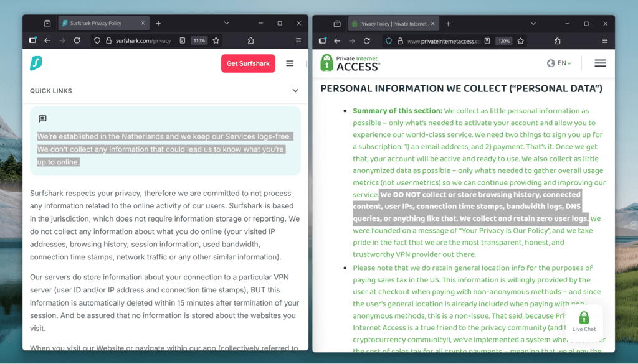Click the Surfshark logo
The image size is (638, 364).
(36, 63)
